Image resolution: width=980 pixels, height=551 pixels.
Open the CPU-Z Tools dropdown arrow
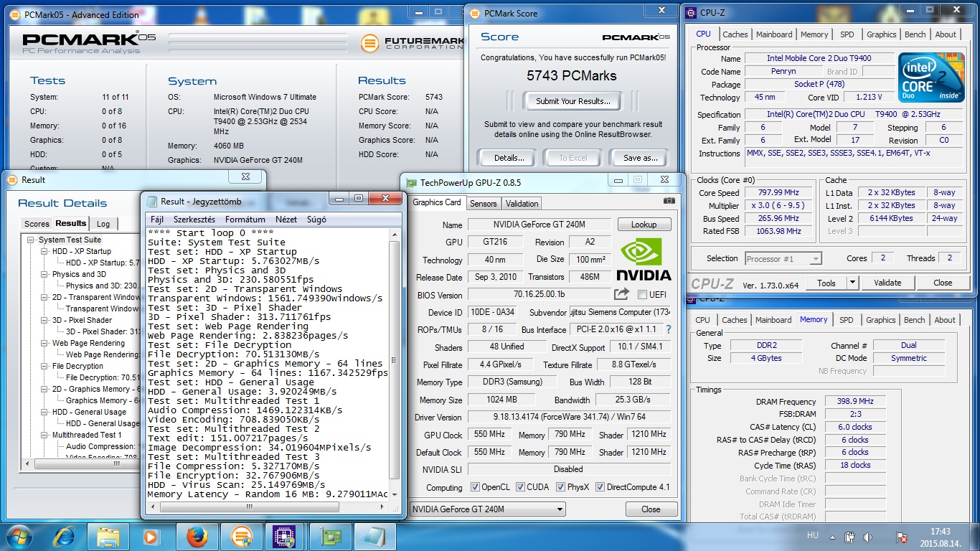point(852,283)
